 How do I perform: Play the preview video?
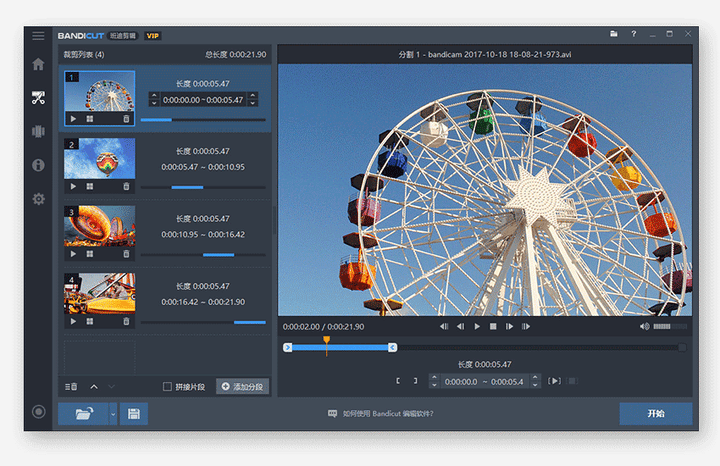click(x=477, y=326)
